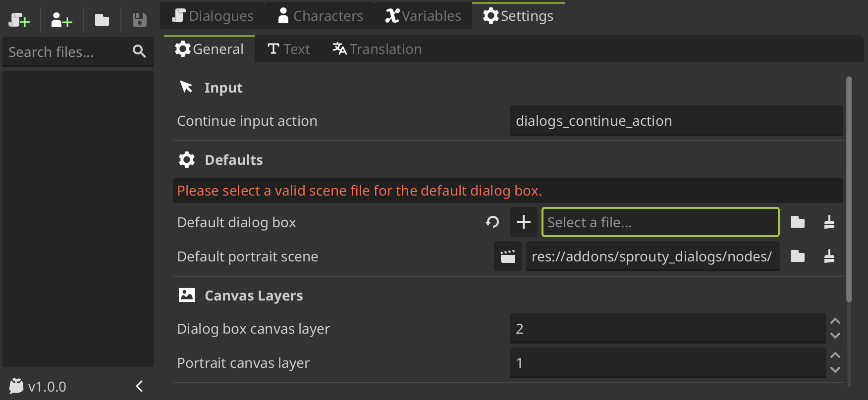This screenshot has height=400, width=868.
Task: Create a new dialogue file
Action: (19, 20)
